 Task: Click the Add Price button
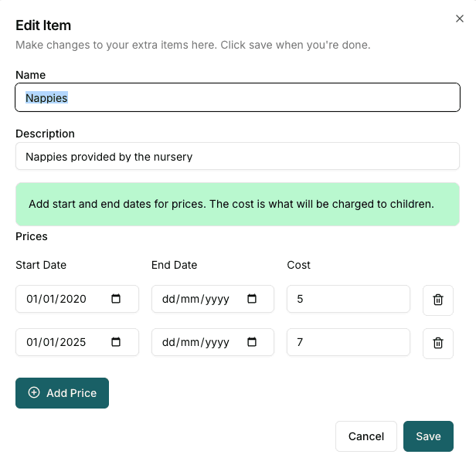click(x=62, y=393)
